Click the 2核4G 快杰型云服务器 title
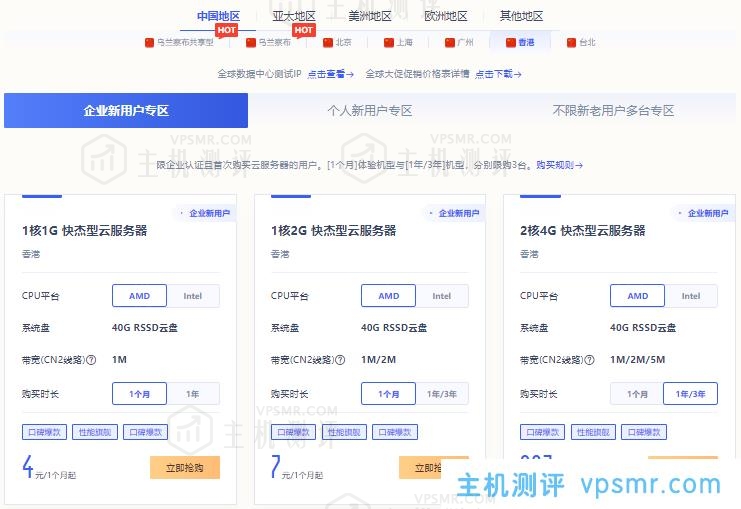The image size is (741, 509). 583,231
